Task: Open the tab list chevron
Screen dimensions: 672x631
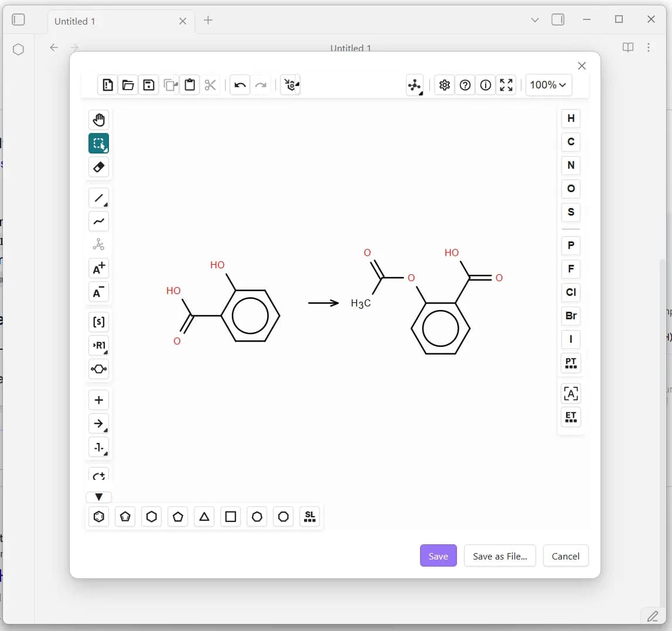Action: coord(535,20)
